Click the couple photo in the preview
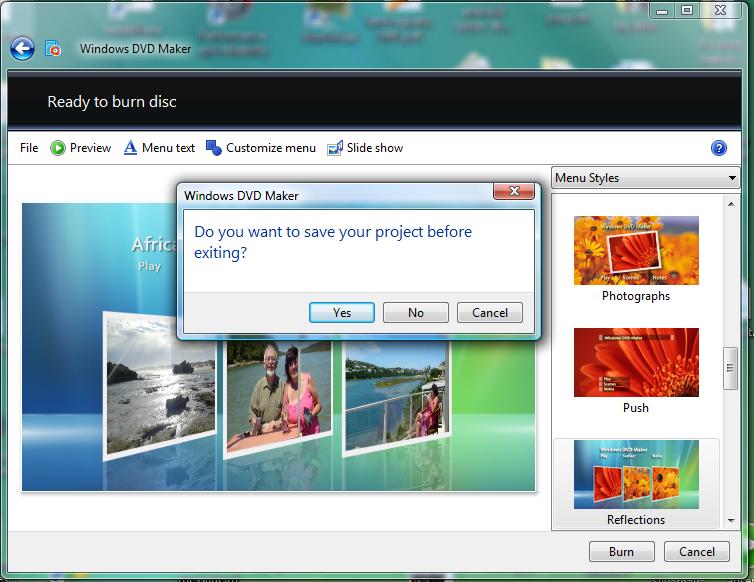Viewport: 754px width, 582px height. [278, 397]
